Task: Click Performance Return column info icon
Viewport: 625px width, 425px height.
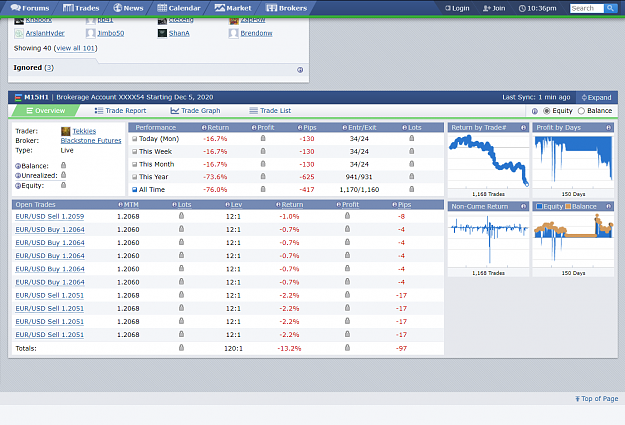Action: click(x=204, y=128)
